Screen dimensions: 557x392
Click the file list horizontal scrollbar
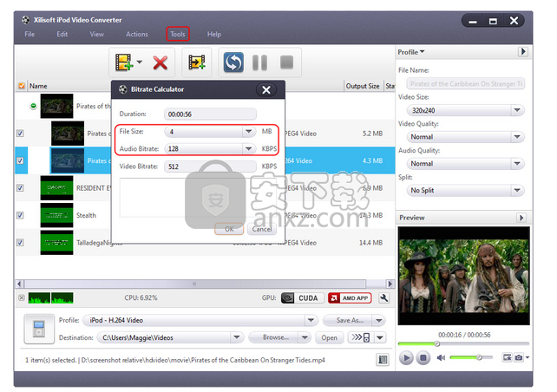point(194,284)
